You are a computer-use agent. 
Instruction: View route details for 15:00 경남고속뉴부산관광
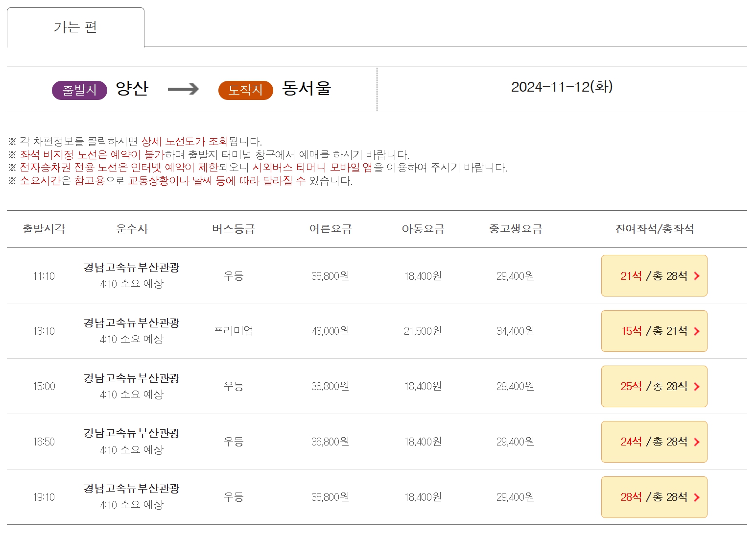tap(132, 378)
